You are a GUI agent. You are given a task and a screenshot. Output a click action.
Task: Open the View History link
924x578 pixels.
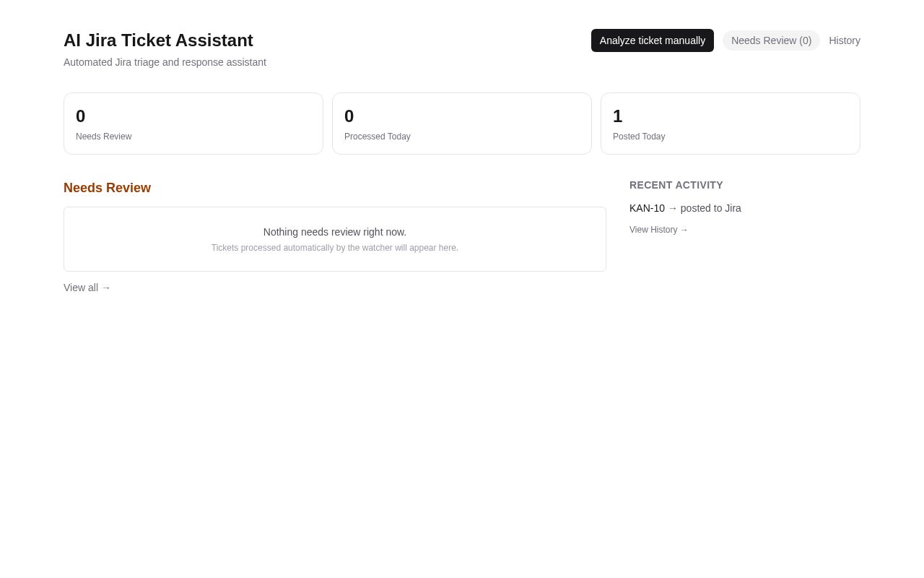point(659,230)
